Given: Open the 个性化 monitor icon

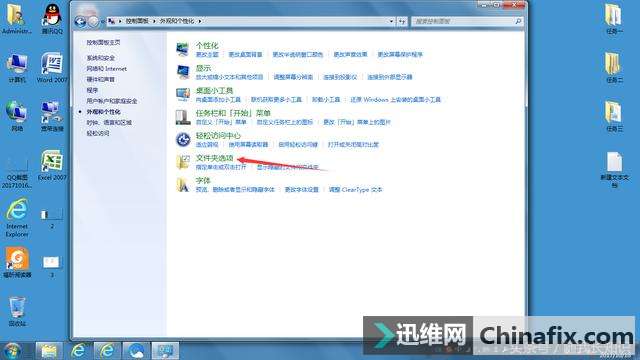Looking at the screenshot, I should [182, 49].
